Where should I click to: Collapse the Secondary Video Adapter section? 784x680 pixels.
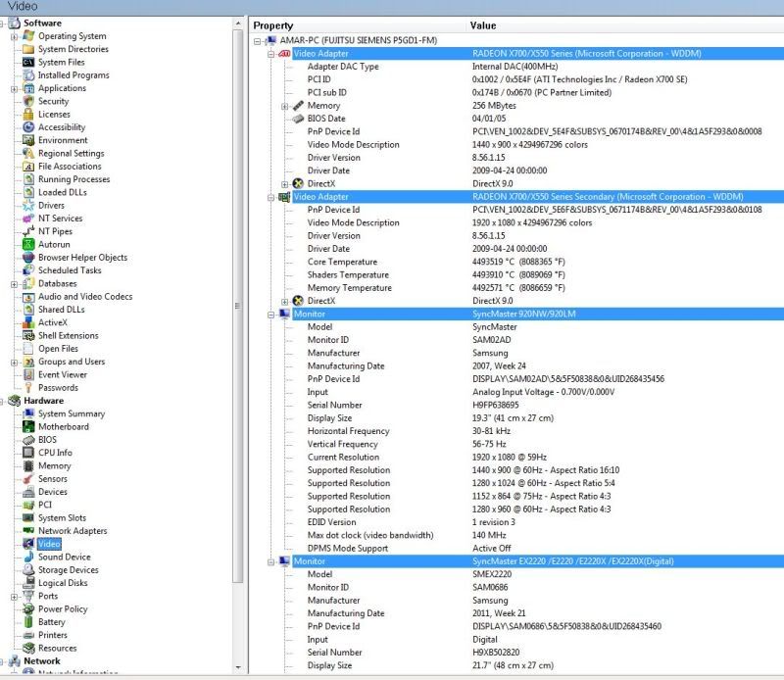click(x=271, y=198)
